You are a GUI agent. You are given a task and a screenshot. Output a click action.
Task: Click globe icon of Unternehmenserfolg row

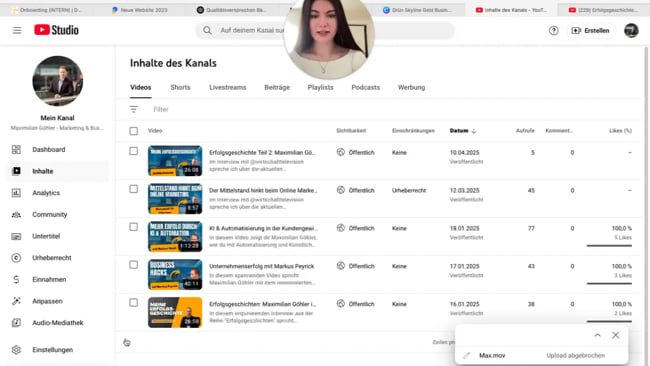[341, 266]
